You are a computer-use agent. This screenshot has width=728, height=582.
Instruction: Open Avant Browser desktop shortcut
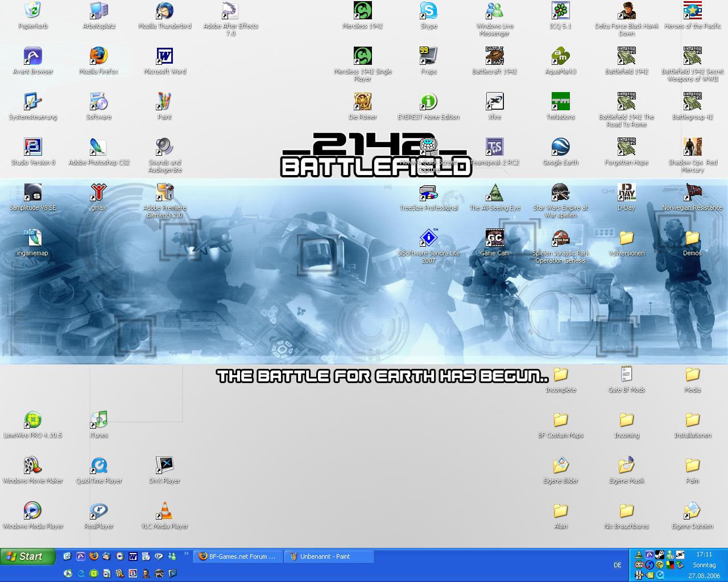point(33,56)
